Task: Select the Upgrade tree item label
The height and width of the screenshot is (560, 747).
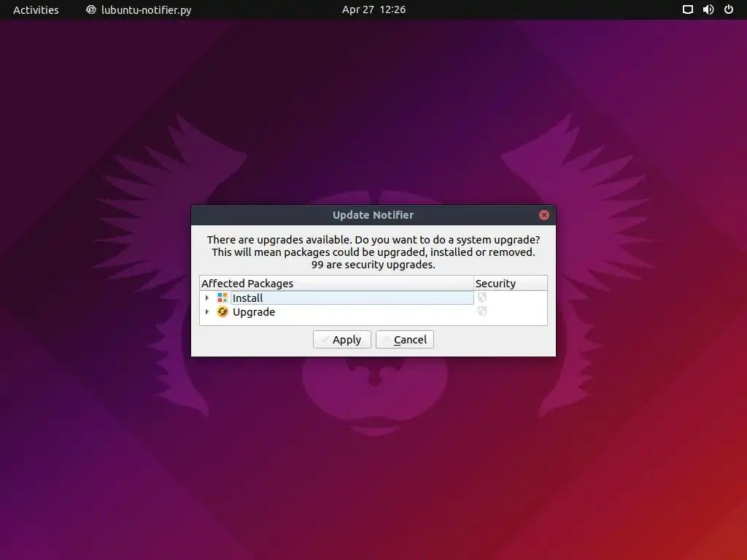Action: [254, 312]
